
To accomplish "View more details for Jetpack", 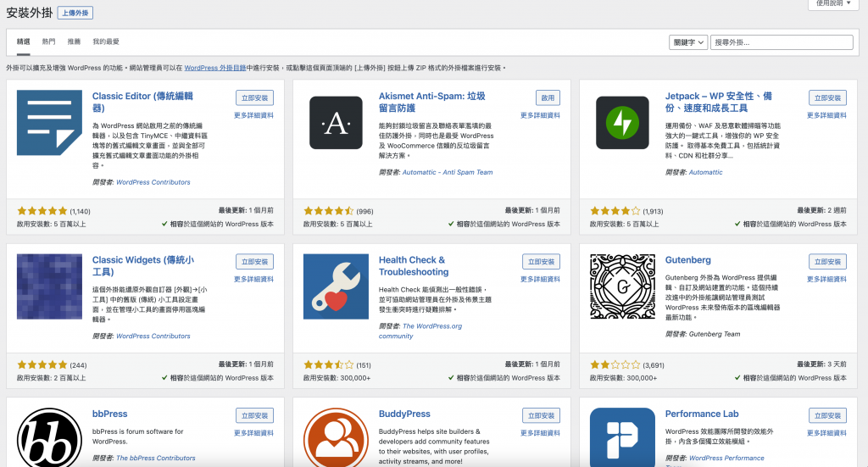I will [826, 115].
